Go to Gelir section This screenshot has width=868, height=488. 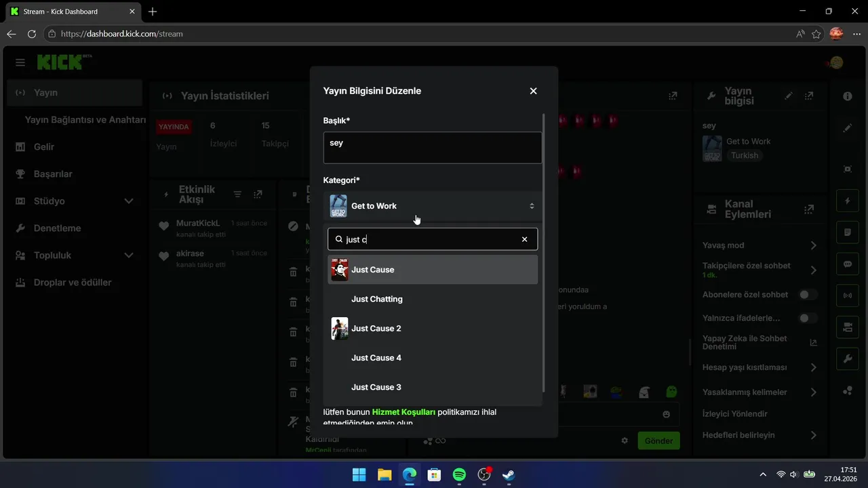pos(75,146)
